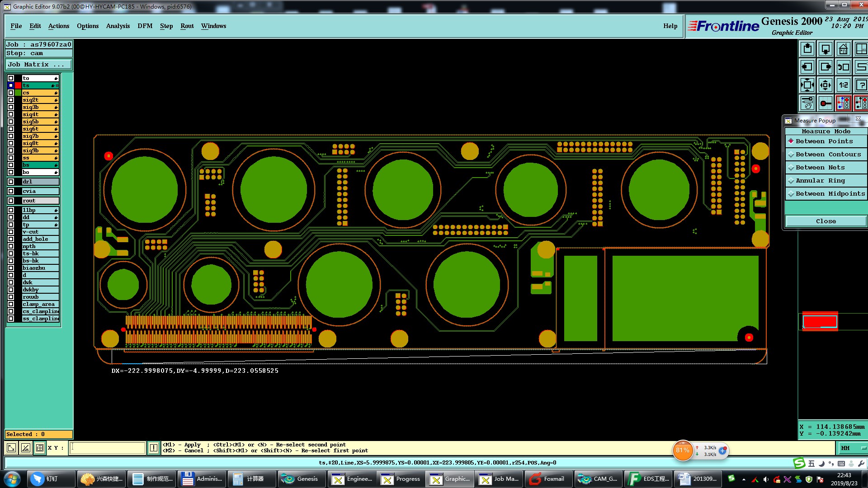Click the 1:2 zoom scale icon
Viewport: 868px width, 488px height.
(843, 85)
